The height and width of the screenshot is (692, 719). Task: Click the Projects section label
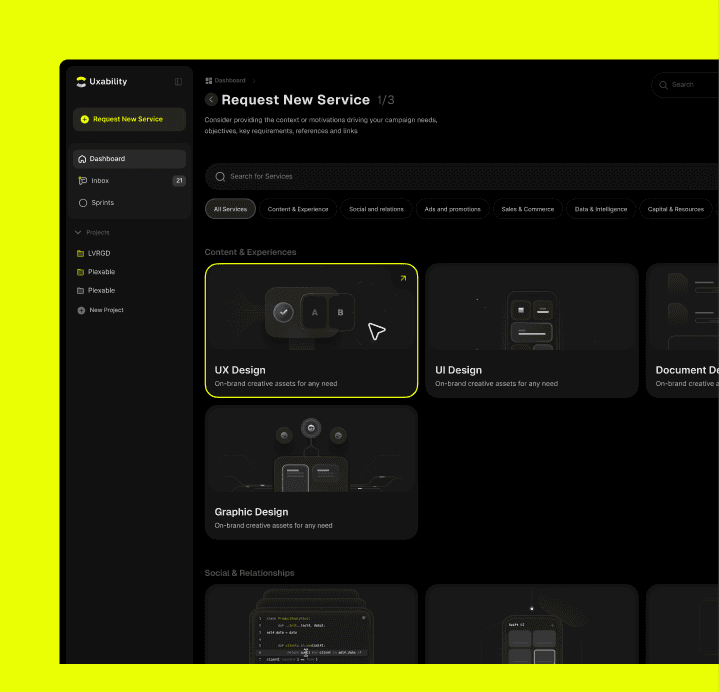coord(98,233)
